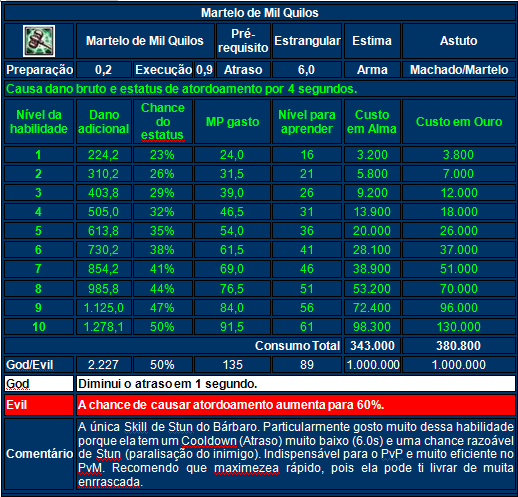The width and height of the screenshot is (518, 497).
Task: Click the Comentário label cell
Action: (39, 454)
